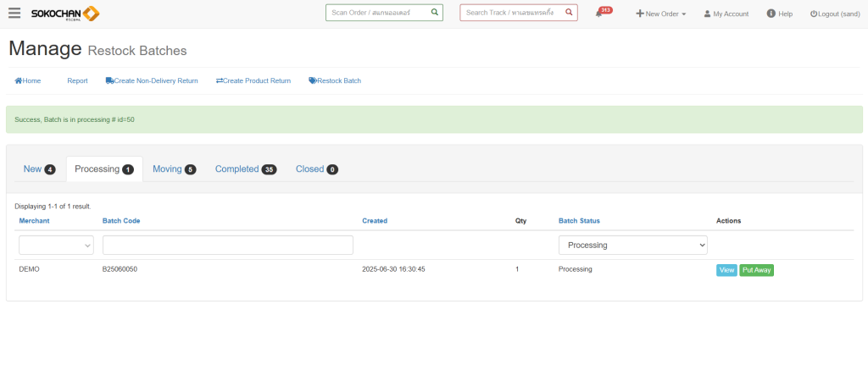
Task: Open the hamburger sidebar menu
Action: point(14,14)
